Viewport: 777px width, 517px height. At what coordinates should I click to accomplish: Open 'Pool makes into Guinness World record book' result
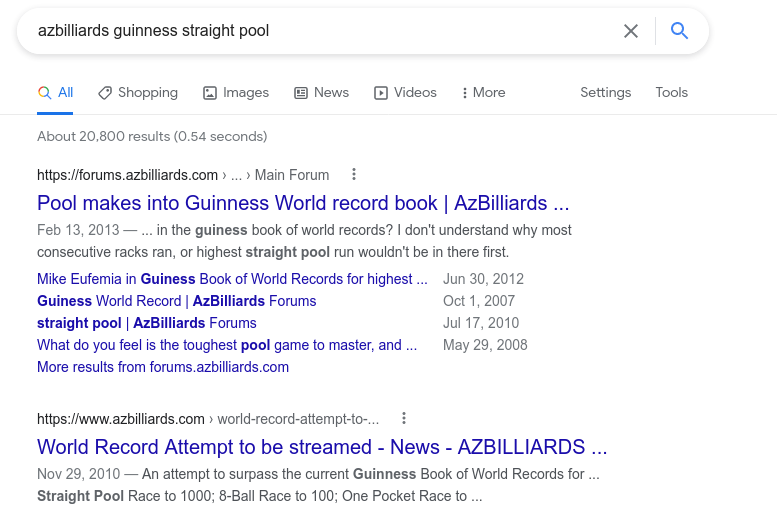[x=303, y=203]
